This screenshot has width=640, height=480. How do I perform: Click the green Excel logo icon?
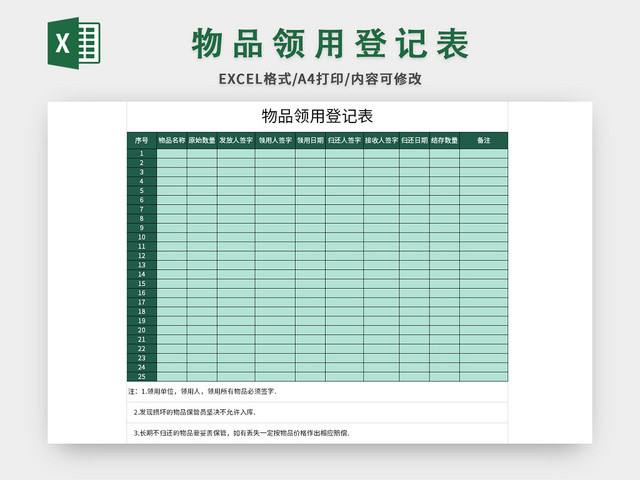pos(74,43)
